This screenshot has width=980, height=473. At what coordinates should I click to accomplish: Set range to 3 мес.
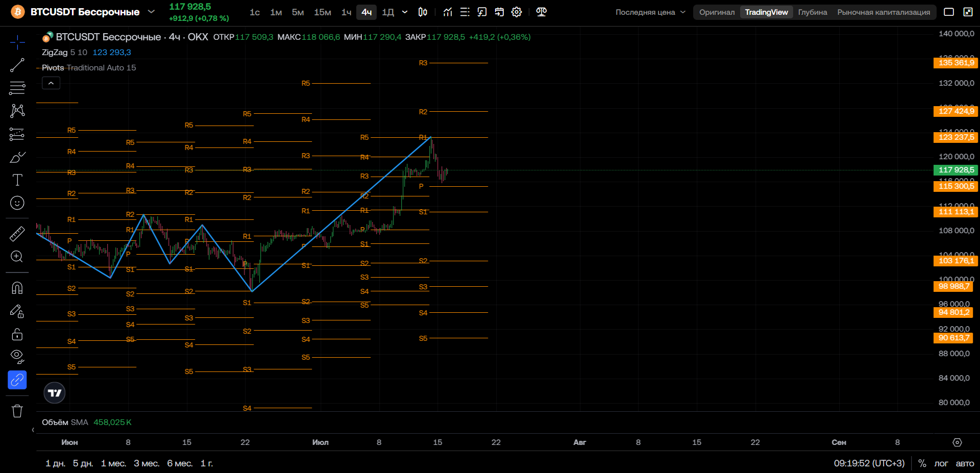tap(146, 463)
